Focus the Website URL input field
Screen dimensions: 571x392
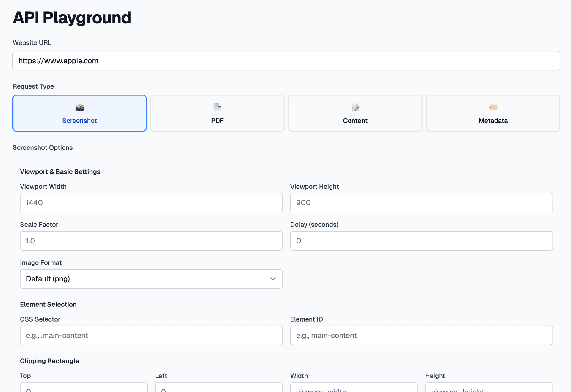point(286,61)
